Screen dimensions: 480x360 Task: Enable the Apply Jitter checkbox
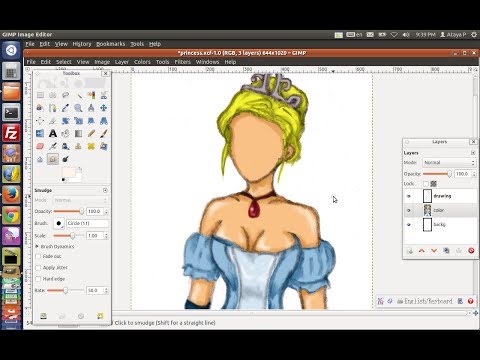(38, 268)
